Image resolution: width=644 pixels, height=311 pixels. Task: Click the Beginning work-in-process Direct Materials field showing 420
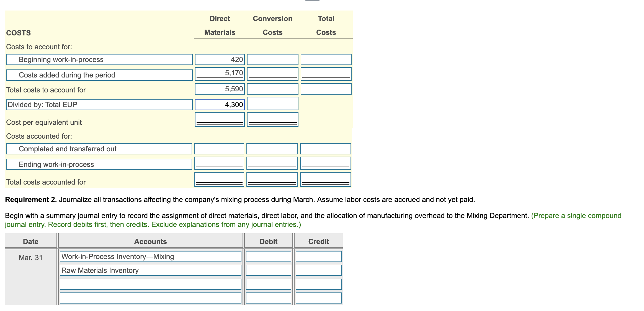[x=219, y=59]
